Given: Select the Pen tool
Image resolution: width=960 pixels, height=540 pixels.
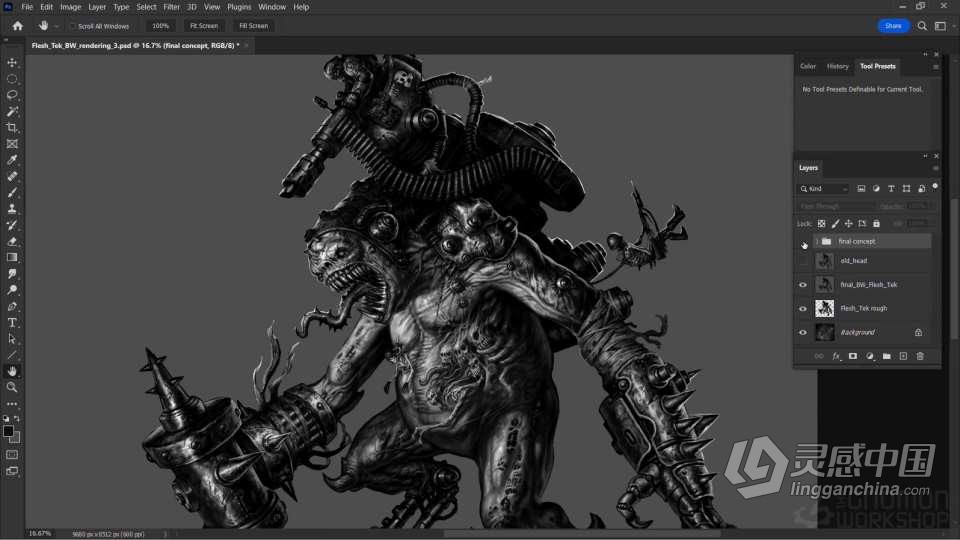Looking at the screenshot, I should coord(12,306).
